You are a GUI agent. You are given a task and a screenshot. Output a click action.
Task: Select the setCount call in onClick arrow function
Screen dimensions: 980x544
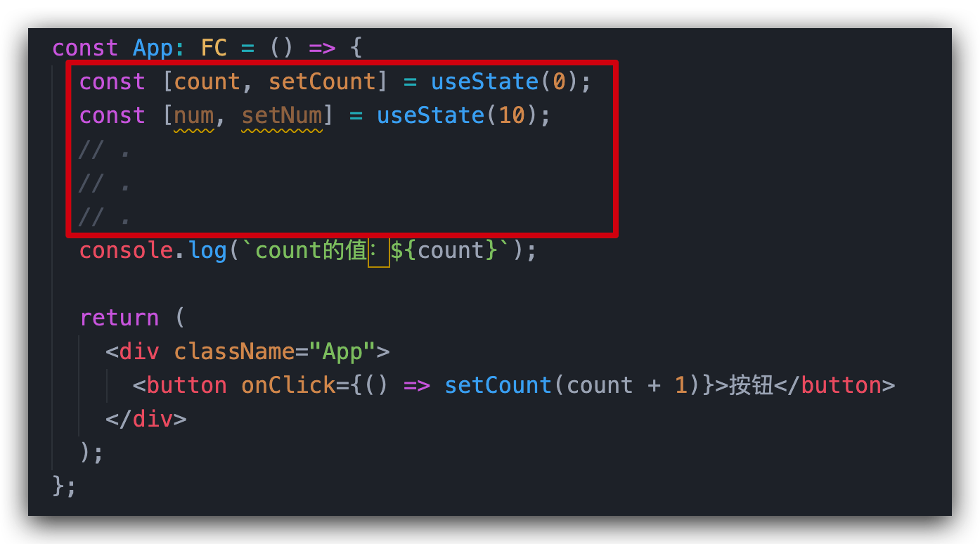tap(498, 384)
